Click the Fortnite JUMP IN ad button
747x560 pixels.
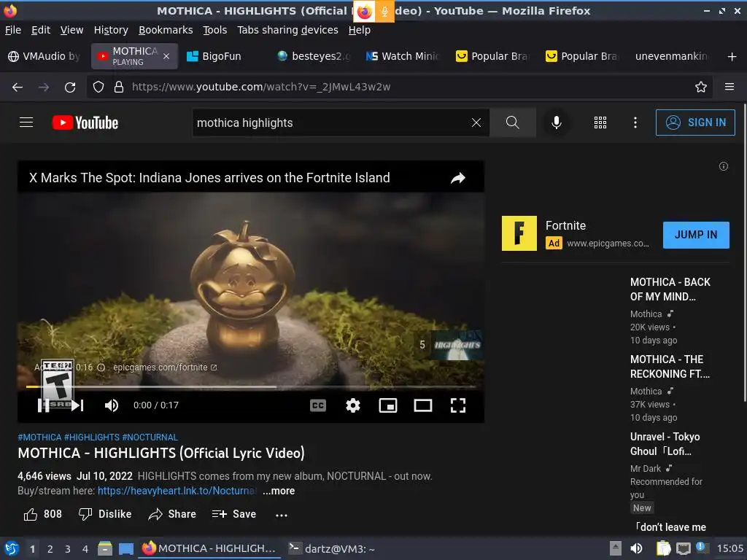696,235
